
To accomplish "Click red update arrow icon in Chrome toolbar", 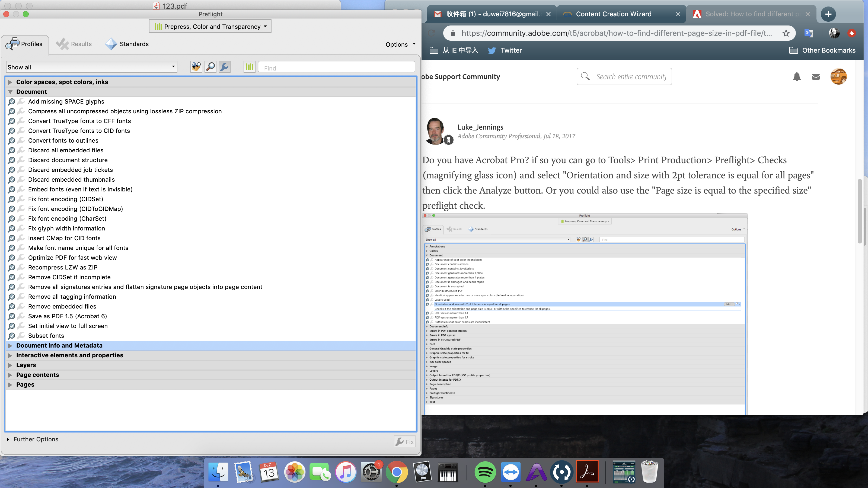I will (x=851, y=33).
